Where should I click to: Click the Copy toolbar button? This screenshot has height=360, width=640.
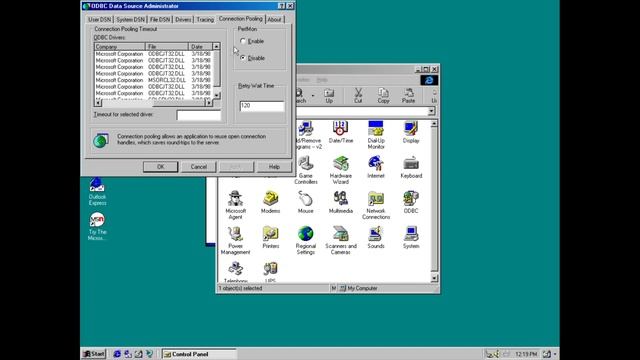click(383, 96)
